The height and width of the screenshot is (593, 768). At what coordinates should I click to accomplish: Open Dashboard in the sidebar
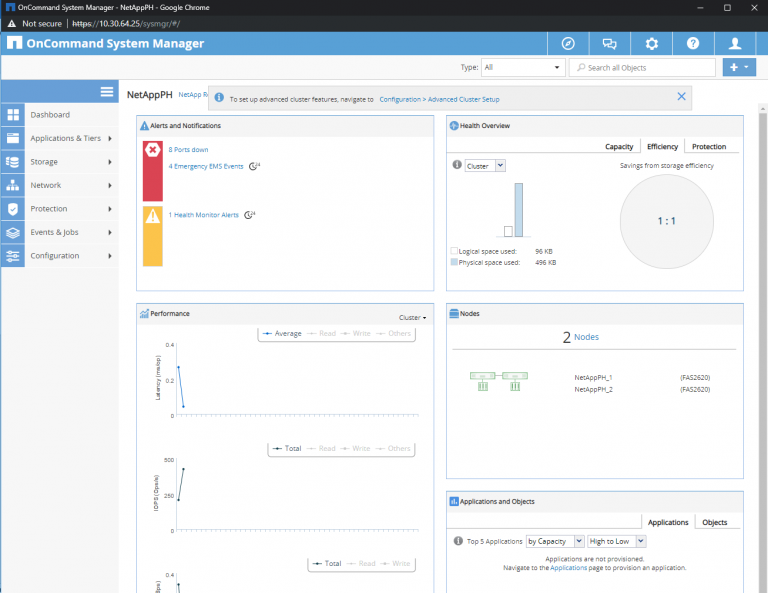[x=50, y=115]
